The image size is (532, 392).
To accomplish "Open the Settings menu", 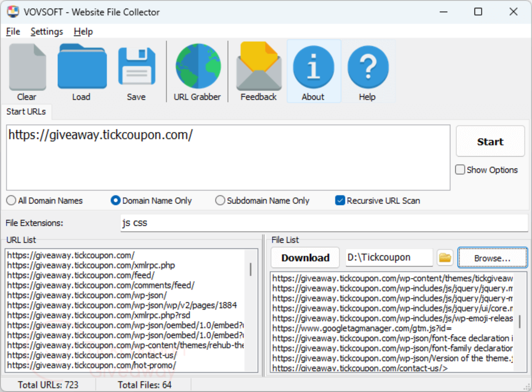I will tap(47, 32).
